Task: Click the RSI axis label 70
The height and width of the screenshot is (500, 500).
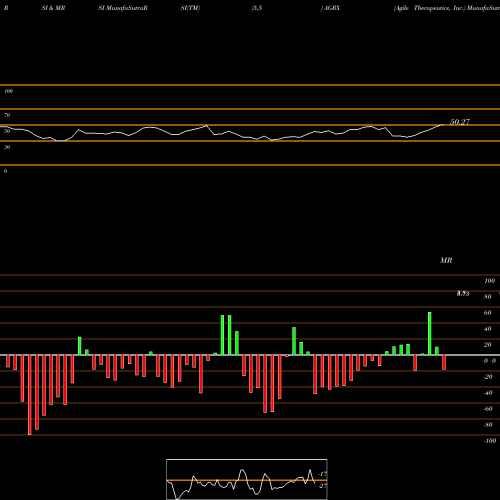Action: point(7,115)
